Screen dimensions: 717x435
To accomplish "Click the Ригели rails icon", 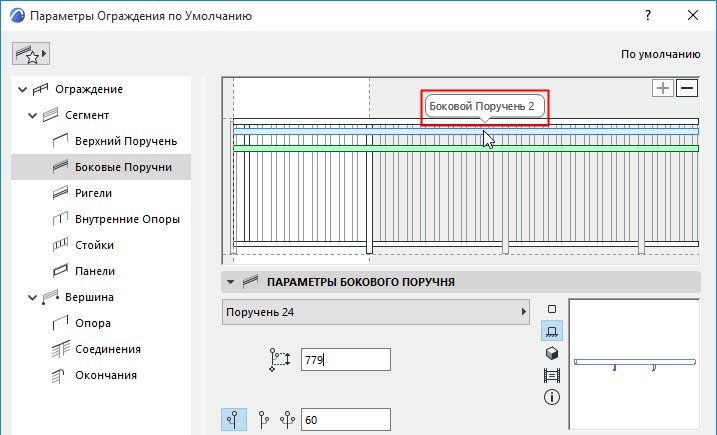I will pos(60,193).
